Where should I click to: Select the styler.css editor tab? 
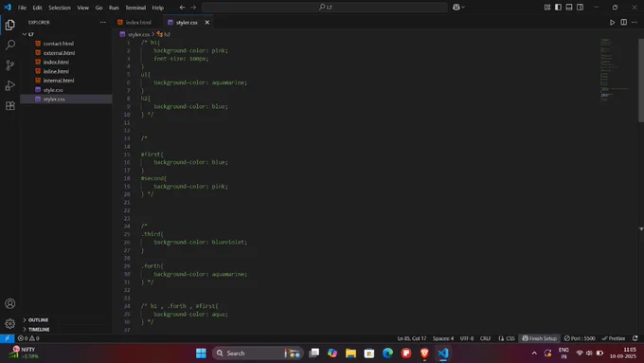click(x=187, y=22)
